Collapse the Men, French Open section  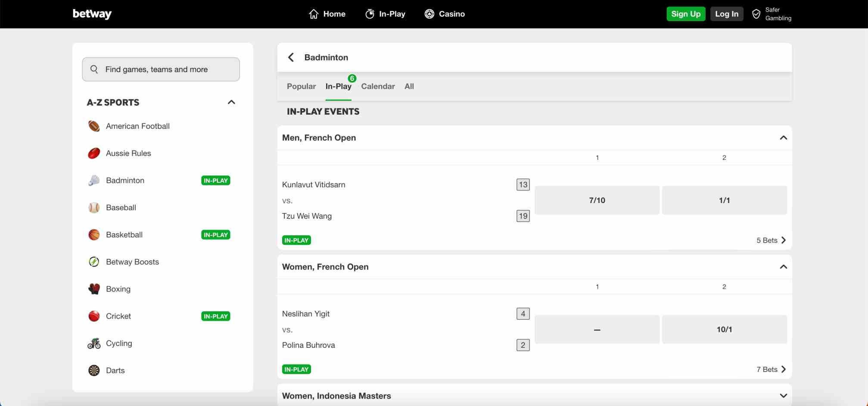coord(783,137)
